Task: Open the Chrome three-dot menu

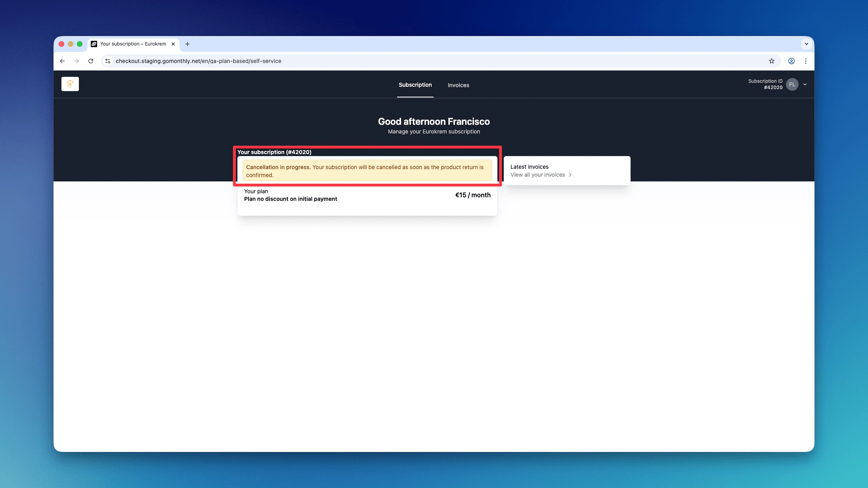Action: pos(805,61)
